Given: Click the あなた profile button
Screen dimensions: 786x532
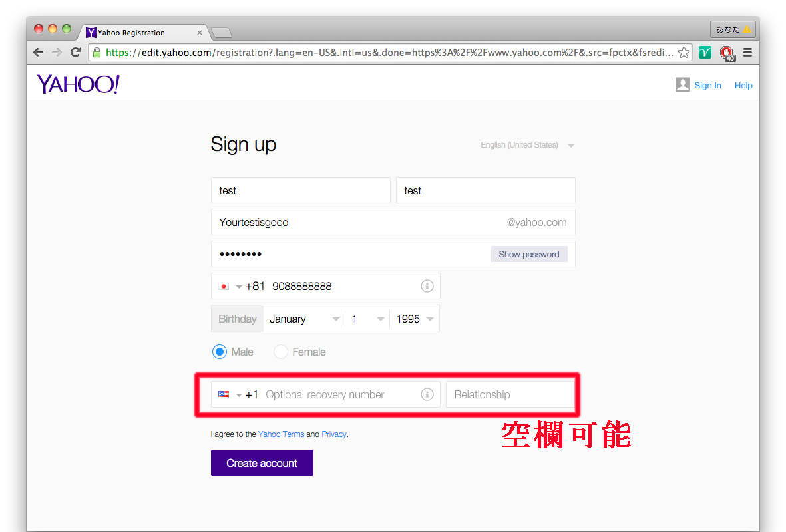Looking at the screenshot, I should coord(733,29).
